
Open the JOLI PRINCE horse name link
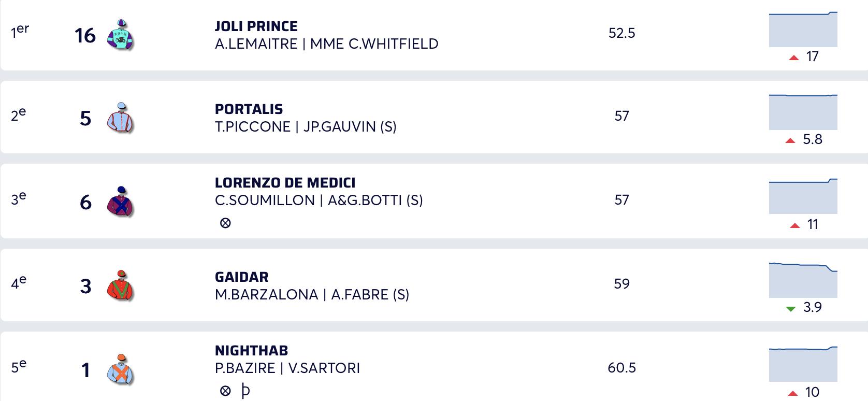(x=256, y=26)
